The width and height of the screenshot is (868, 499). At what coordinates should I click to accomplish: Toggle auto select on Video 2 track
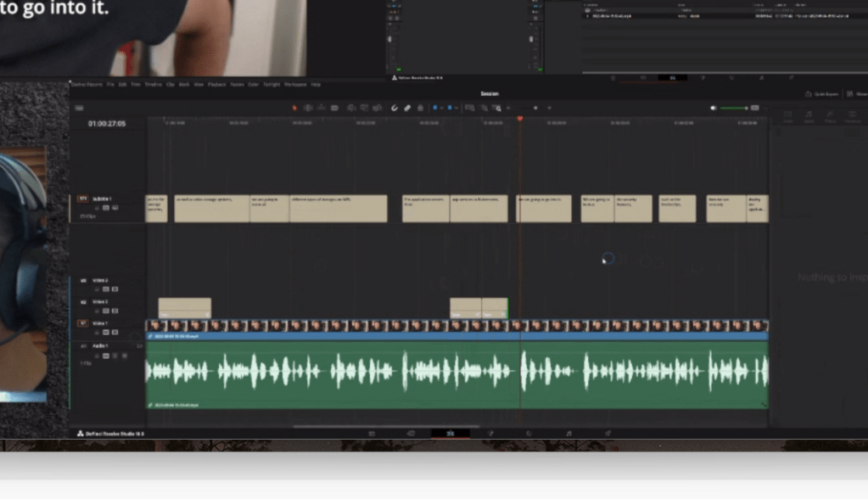(x=106, y=311)
